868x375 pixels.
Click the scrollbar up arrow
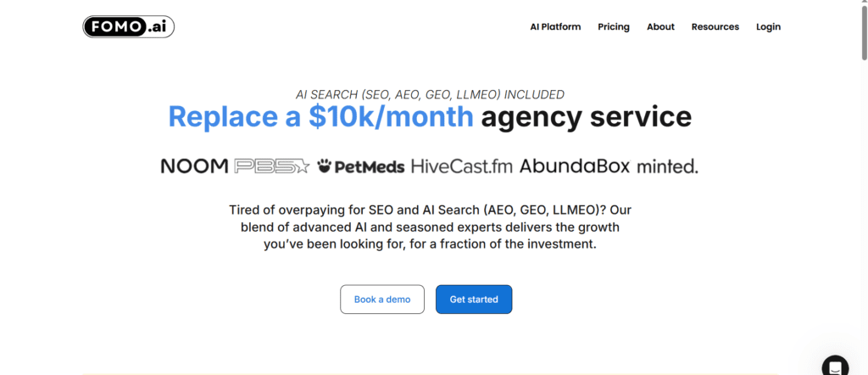click(863, 5)
